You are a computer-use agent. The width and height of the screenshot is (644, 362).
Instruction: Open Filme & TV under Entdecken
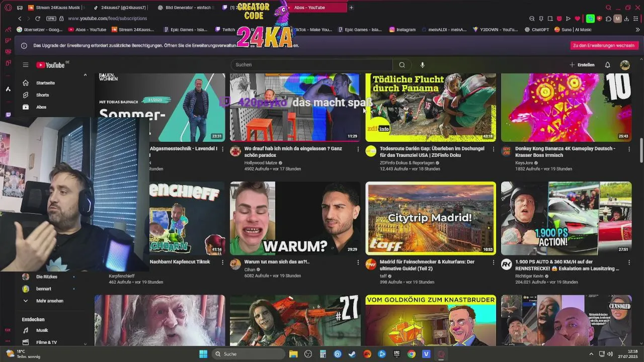pyautogui.click(x=46, y=342)
